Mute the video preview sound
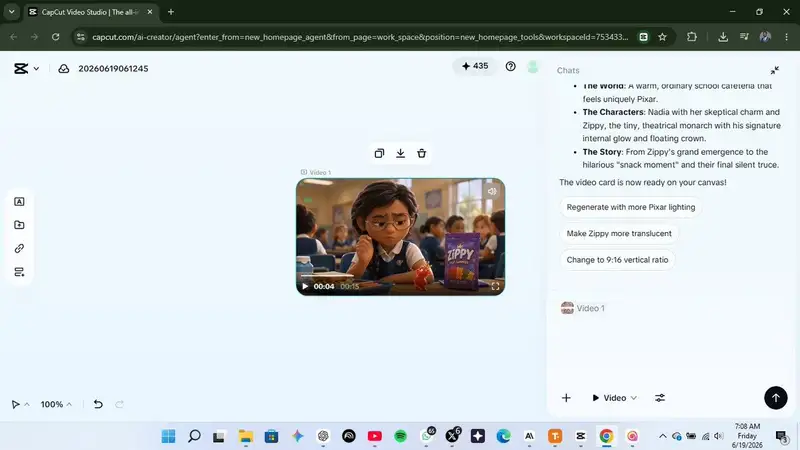Viewport: 800px width, 450px height. 492,191
